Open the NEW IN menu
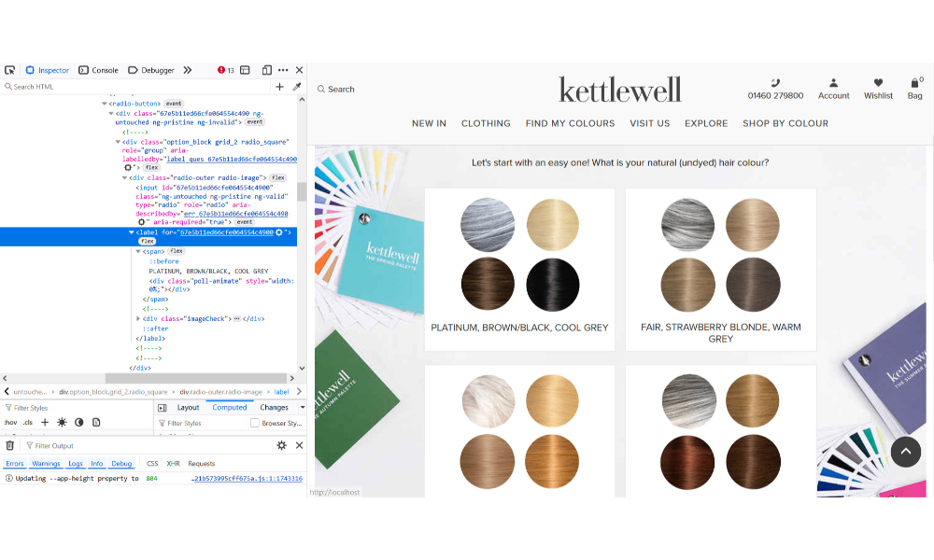Image resolution: width=934 pixels, height=560 pixels. point(429,124)
